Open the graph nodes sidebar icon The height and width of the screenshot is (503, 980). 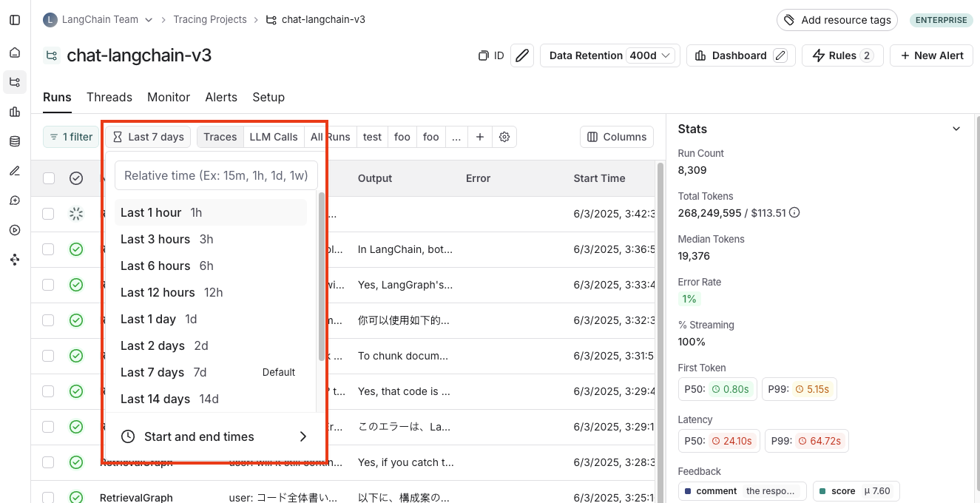click(x=15, y=260)
